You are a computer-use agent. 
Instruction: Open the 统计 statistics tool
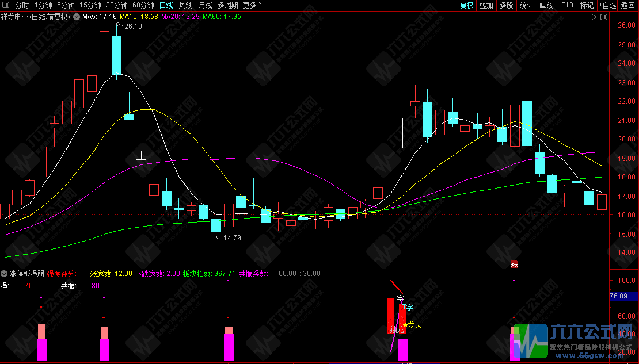[526, 5]
